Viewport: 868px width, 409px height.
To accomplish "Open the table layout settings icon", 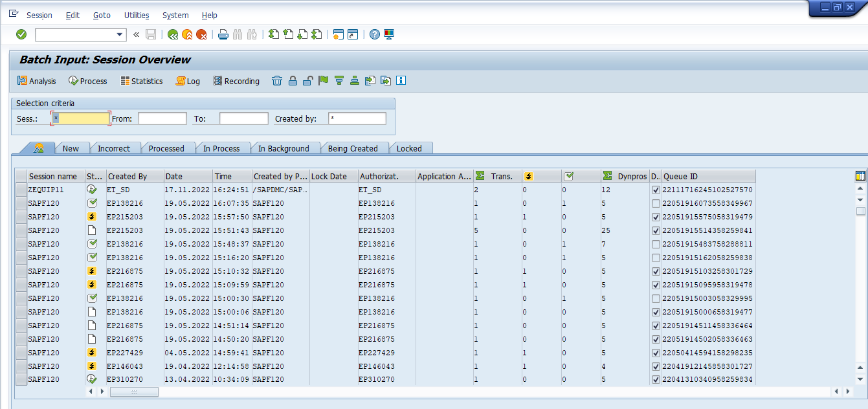I will [860, 175].
